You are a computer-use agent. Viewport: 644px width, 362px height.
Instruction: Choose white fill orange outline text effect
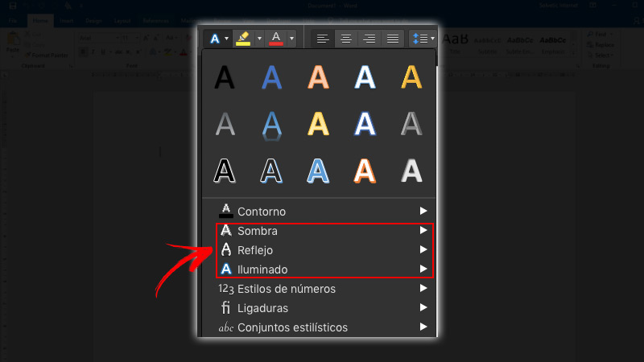click(365, 171)
